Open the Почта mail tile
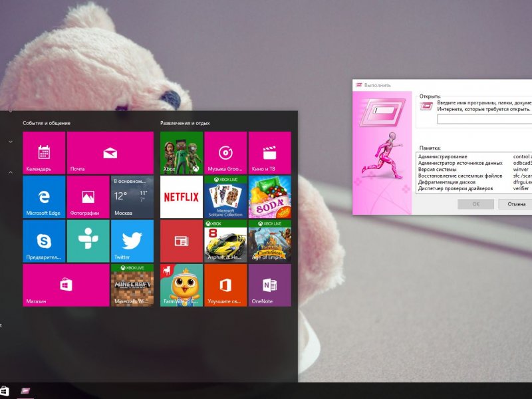Screen dimensions: 532x399 (x=110, y=153)
